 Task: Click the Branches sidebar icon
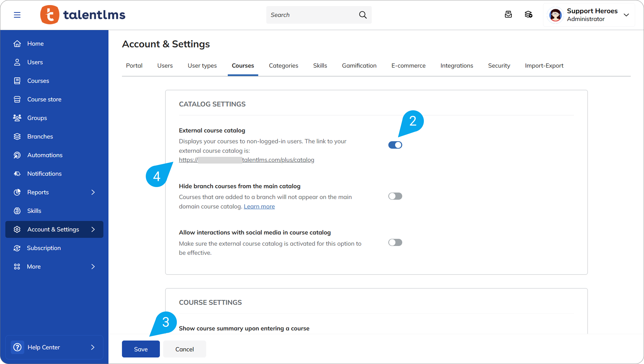[x=17, y=136]
